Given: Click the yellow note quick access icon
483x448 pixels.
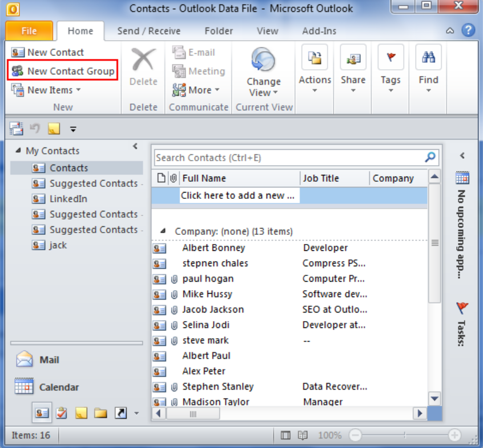Looking at the screenshot, I should [x=54, y=129].
